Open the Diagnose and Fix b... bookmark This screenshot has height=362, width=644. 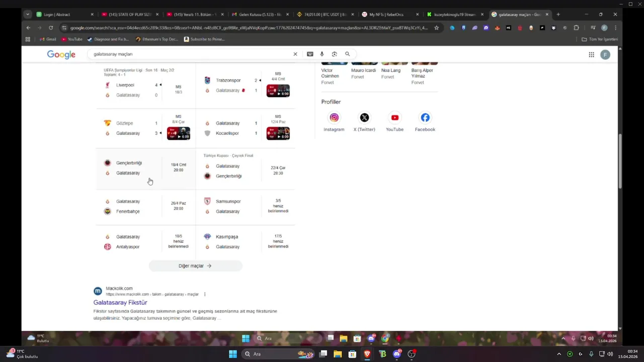108,39
